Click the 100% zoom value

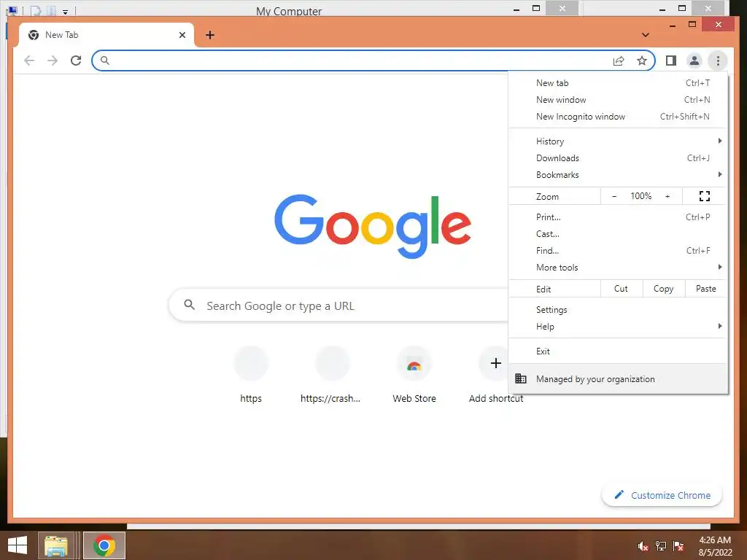(640, 196)
